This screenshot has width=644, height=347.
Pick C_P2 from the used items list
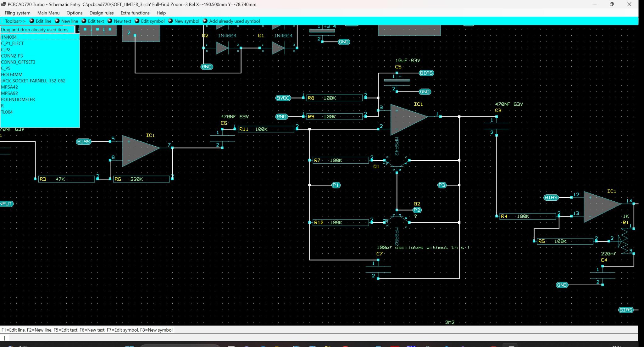pyautogui.click(x=40, y=50)
